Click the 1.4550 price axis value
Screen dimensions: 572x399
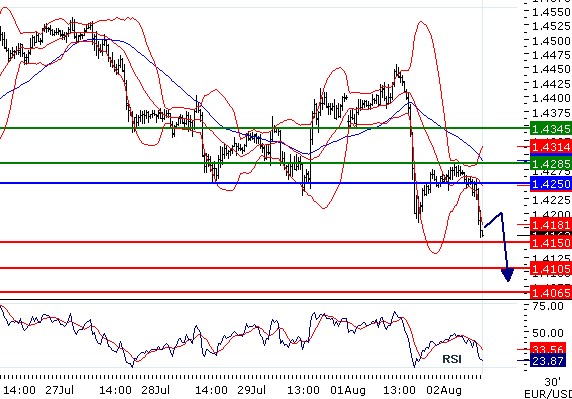click(x=551, y=12)
